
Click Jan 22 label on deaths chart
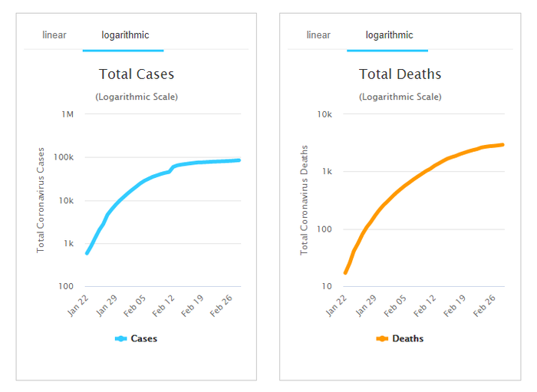tap(338, 304)
